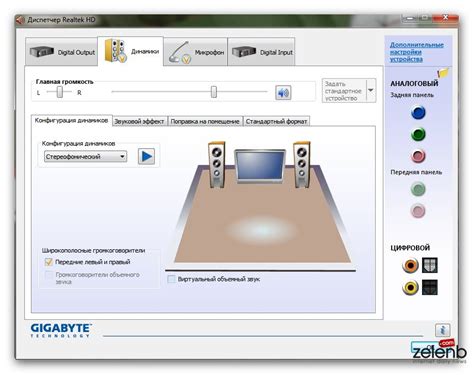Toggle the Передние левый и правый checkbox
The image size is (474, 375).
click(49, 262)
